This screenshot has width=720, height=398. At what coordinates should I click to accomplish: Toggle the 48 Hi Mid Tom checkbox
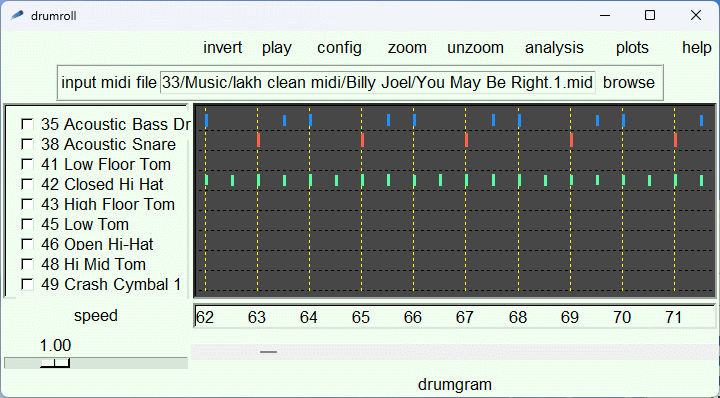coord(28,264)
